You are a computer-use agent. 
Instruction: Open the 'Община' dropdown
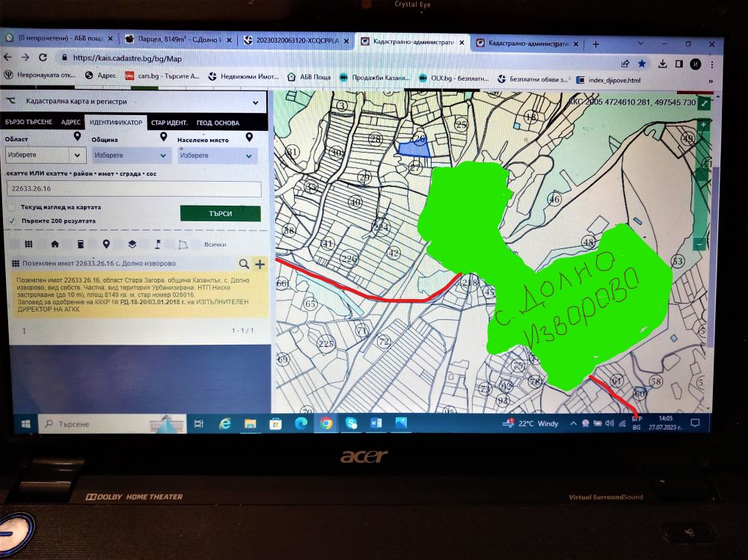[131, 156]
